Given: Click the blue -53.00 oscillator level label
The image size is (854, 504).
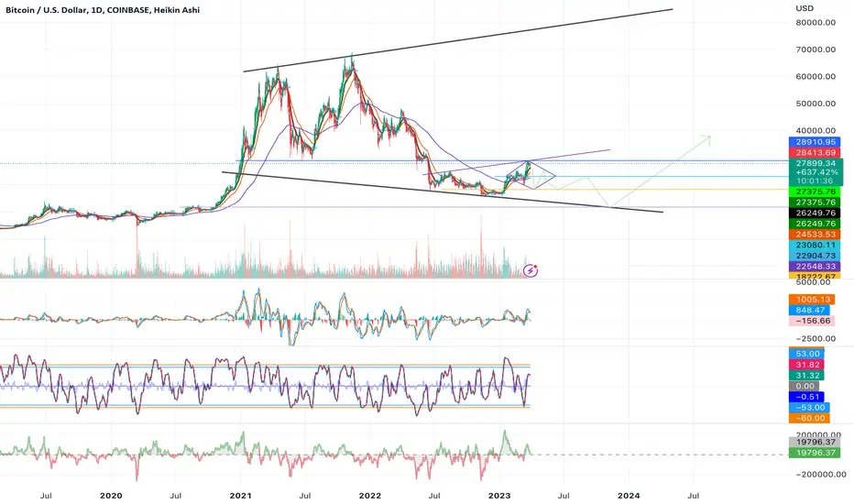Looking at the screenshot, I should [809, 408].
